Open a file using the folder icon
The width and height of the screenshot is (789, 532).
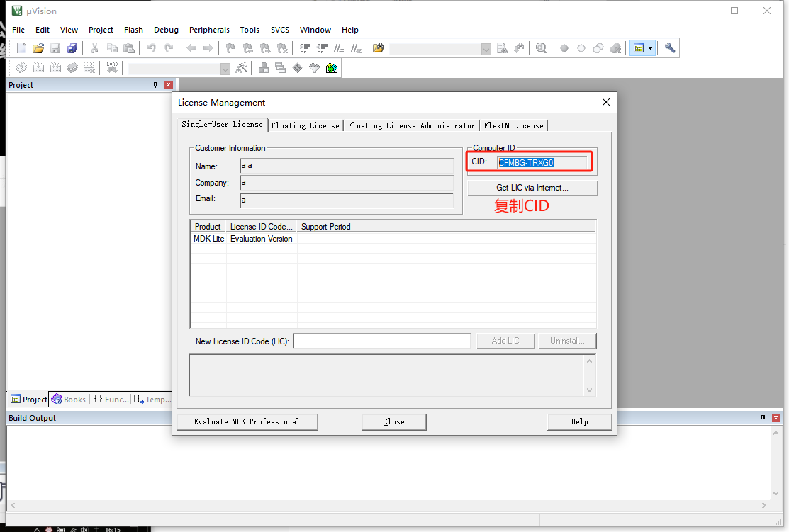(x=38, y=48)
